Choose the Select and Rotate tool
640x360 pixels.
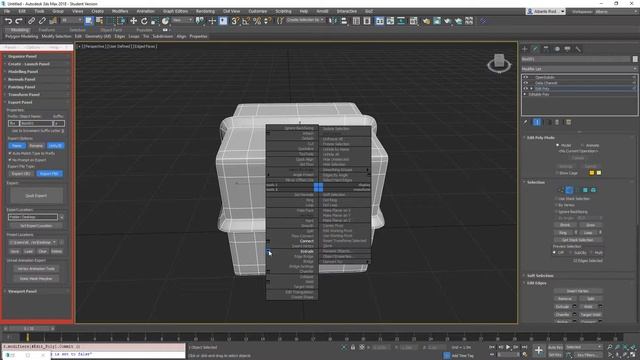pos(144,21)
